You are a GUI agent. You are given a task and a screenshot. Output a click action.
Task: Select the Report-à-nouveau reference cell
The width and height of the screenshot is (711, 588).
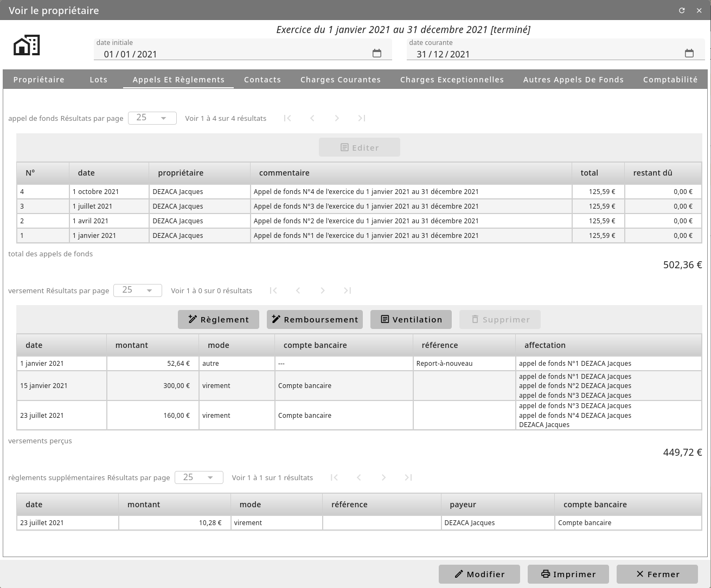464,364
